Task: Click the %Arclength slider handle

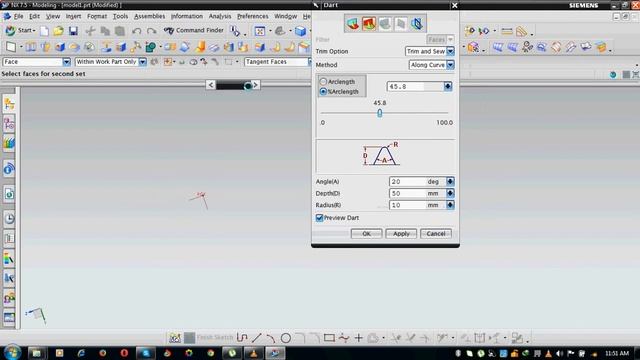Action: click(x=380, y=113)
